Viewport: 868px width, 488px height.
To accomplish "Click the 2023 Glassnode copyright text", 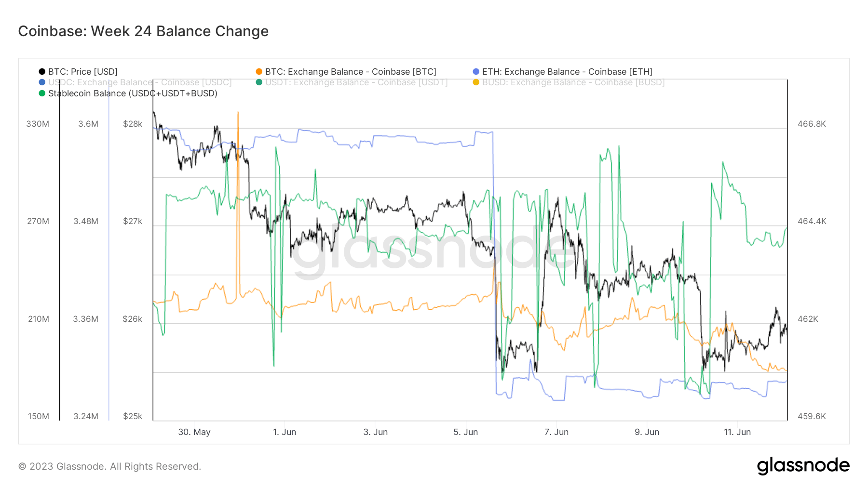I will pos(109,465).
